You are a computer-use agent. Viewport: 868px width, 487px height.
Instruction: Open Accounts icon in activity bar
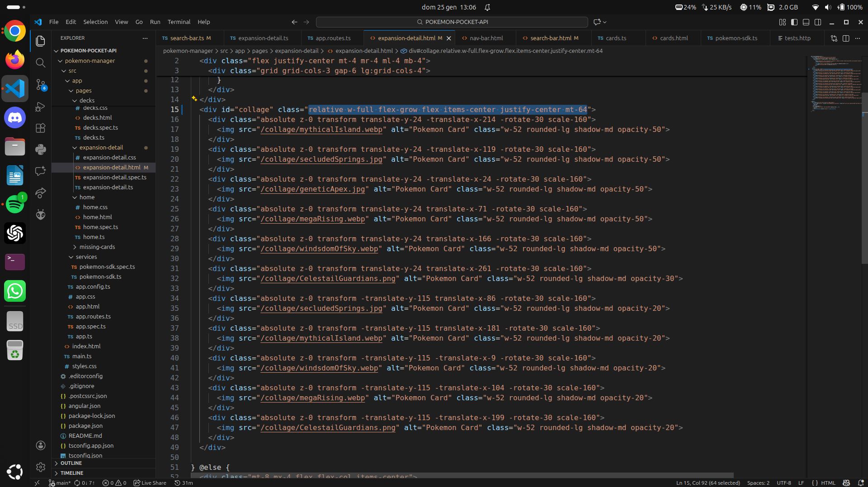tap(41, 445)
